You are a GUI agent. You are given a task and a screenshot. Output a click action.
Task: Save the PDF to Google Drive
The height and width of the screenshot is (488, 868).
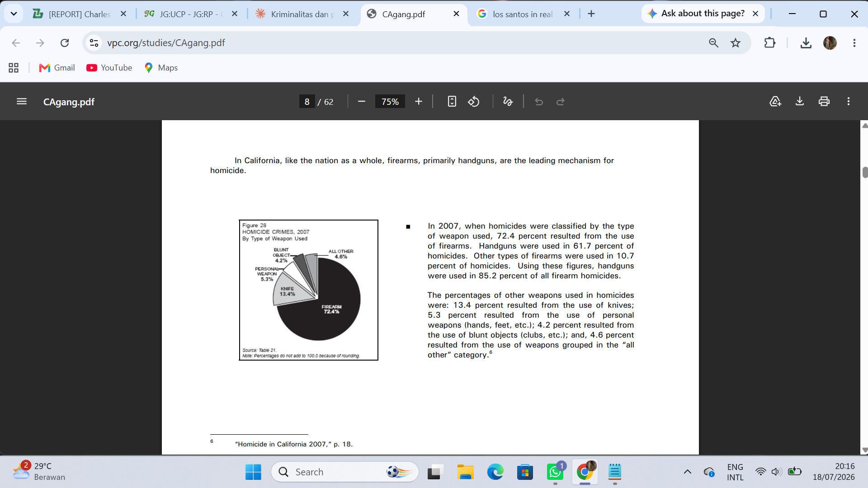[775, 102]
